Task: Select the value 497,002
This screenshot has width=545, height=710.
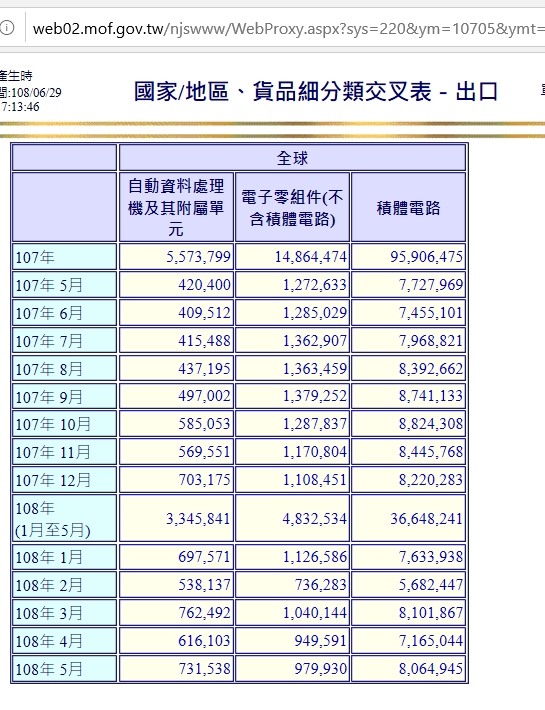Action: click(204, 396)
